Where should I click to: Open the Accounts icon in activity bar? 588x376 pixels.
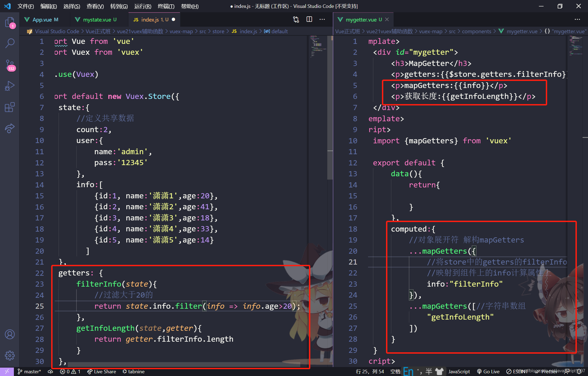coord(10,334)
